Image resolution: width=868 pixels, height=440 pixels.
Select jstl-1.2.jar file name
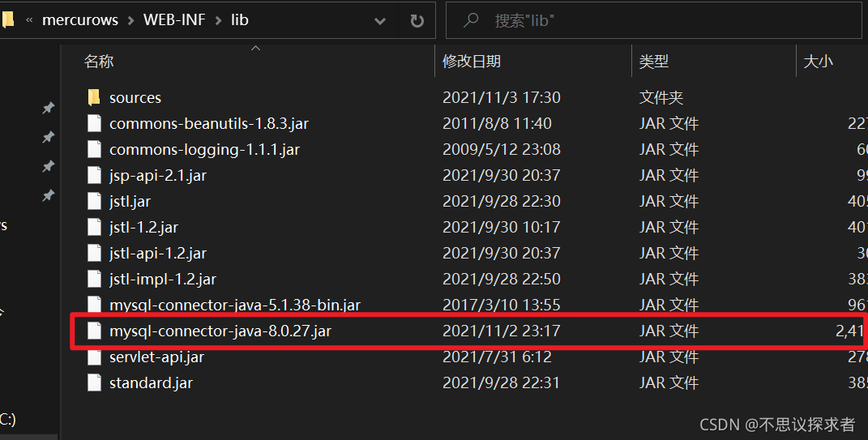pos(143,228)
